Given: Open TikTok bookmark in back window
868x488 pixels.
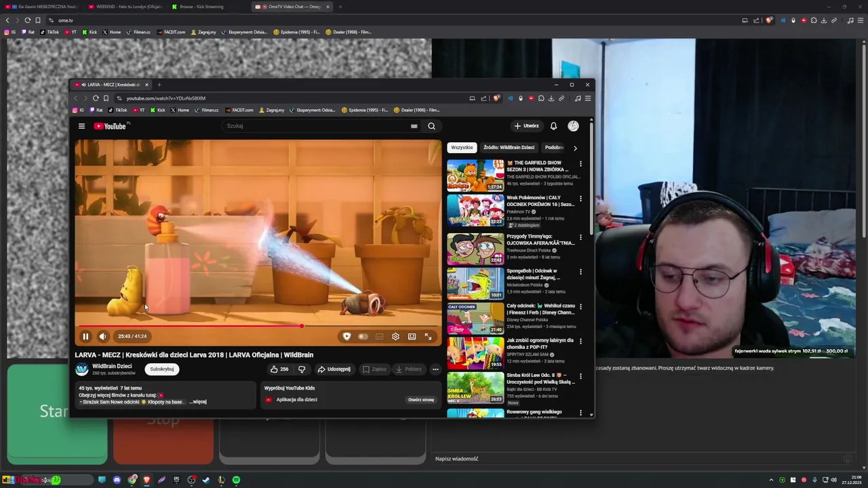Looking at the screenshot, I should pyautogui.click(x=50, y=32).
